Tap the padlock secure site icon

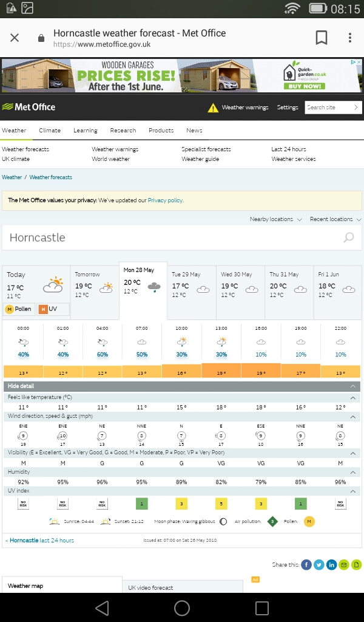point(41,38)
